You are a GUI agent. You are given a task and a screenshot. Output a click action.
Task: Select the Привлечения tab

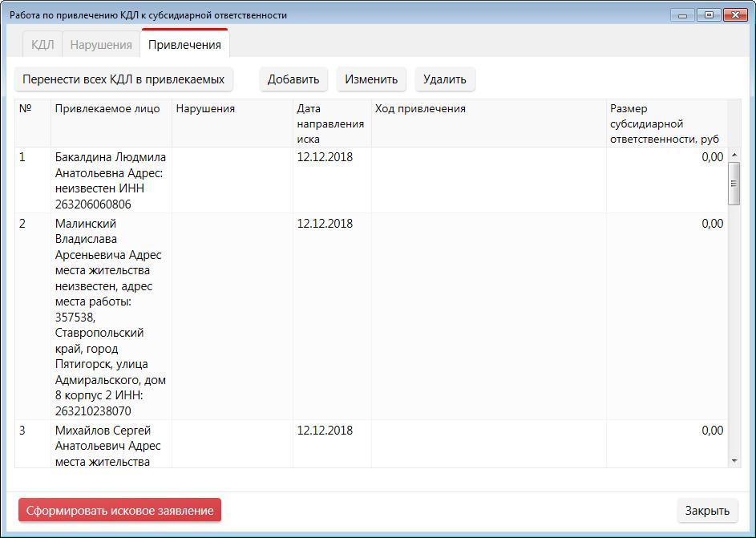click(184, 45)
